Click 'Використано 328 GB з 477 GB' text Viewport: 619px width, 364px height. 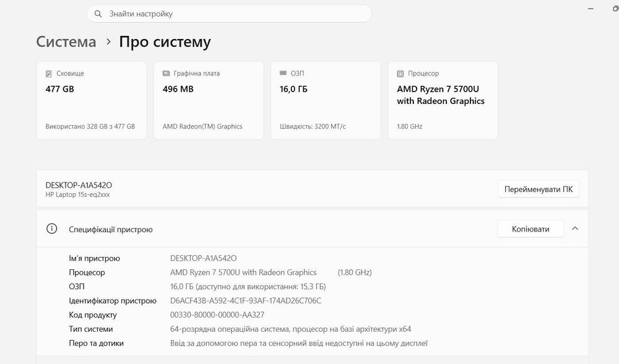pos(90,126)
